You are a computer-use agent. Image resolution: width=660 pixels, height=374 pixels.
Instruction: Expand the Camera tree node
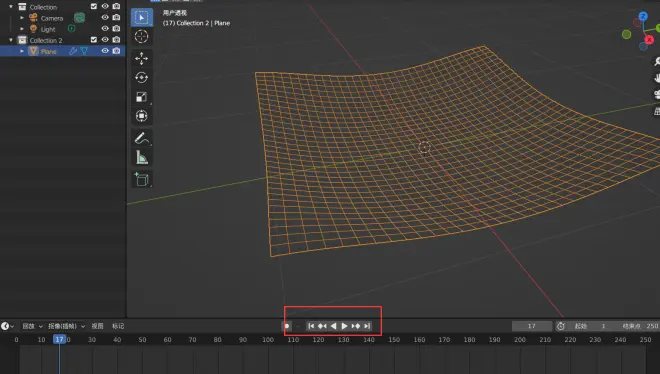pos(22,18)
